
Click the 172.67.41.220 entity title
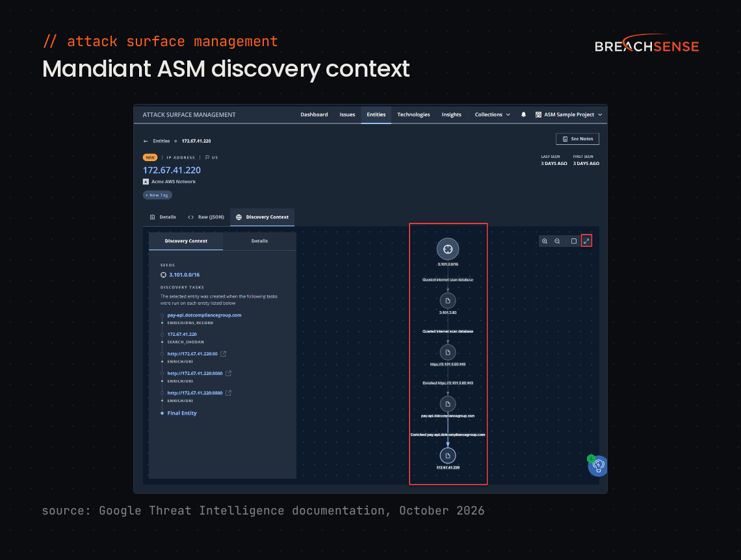click(x=172, y=170)
